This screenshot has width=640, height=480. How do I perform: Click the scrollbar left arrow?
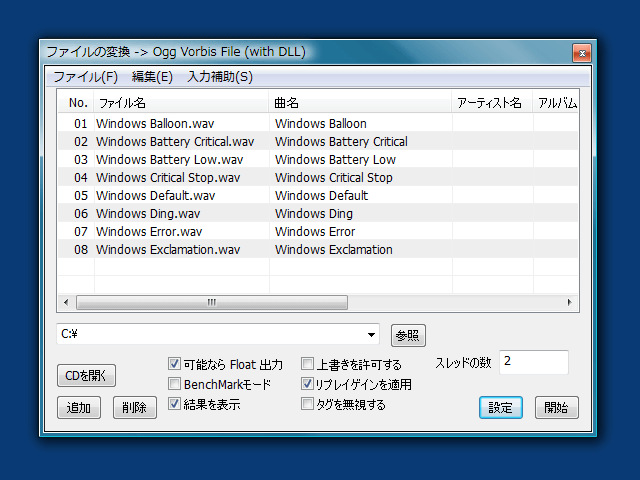66,302
